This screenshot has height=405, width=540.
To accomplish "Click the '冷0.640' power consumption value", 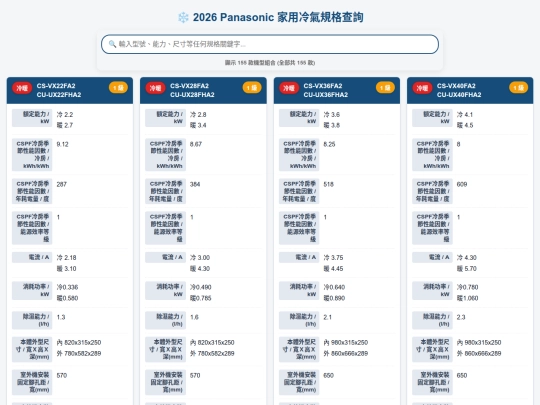I will [334, 287].
